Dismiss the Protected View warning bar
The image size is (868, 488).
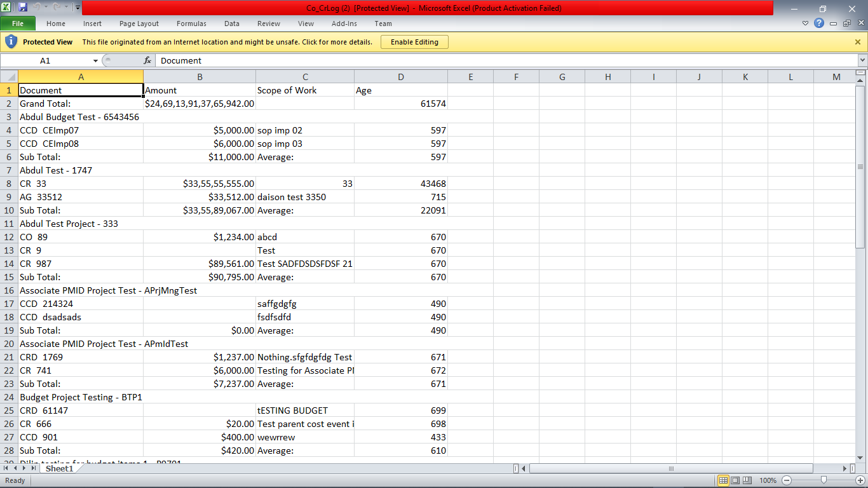857,41
